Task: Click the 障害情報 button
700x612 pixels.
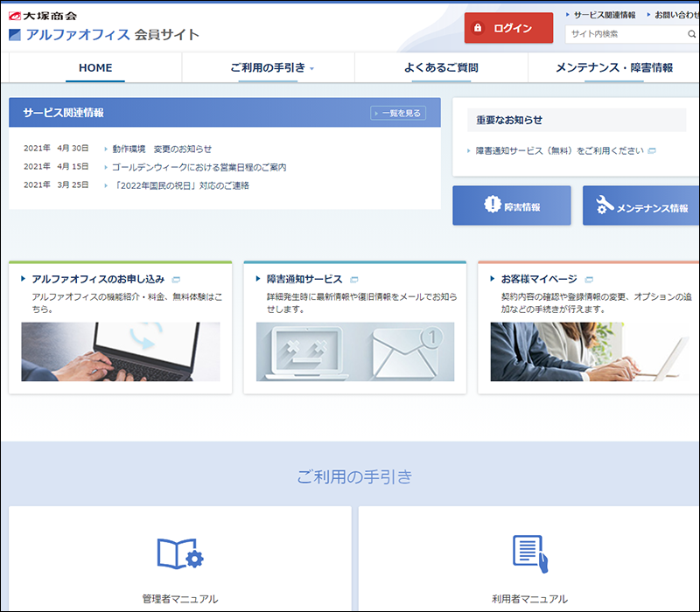Action: pos(512,205)
